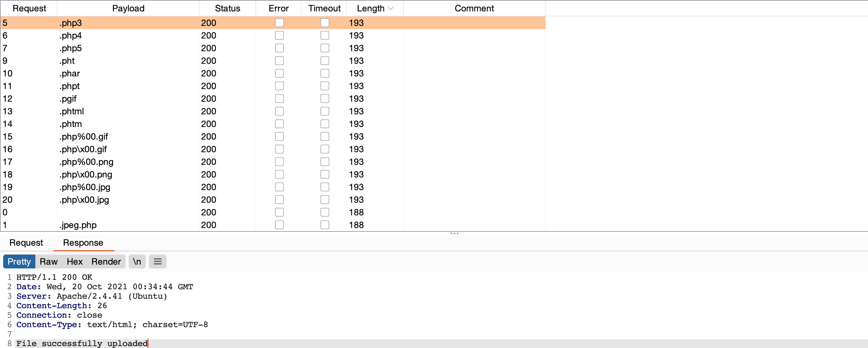Screen dimensions: 868x348
Task: Sort by Payload column header
Action: [128, 9]
